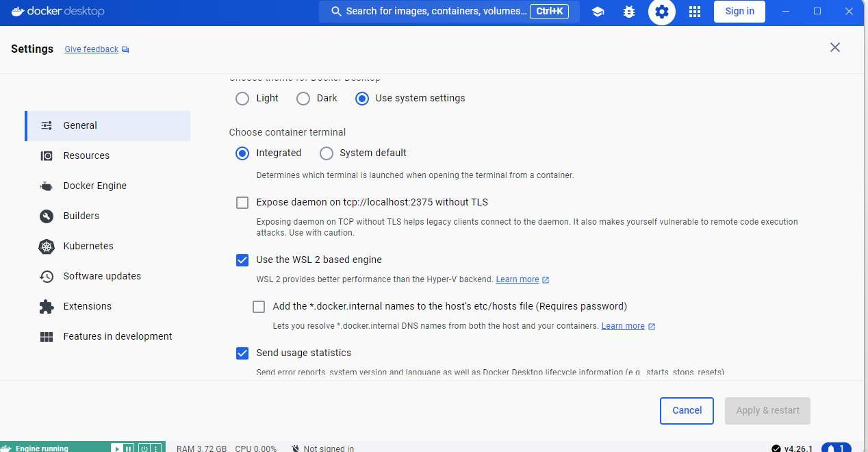Click the Extensions puzzle piece icon

pyautogui.click(x=47, y=307)
